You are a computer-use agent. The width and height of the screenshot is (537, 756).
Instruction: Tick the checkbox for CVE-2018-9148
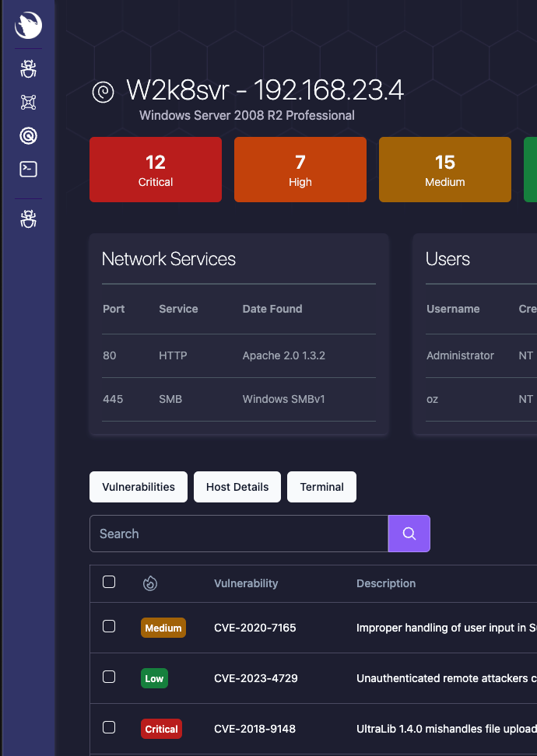tap(109, 727)
